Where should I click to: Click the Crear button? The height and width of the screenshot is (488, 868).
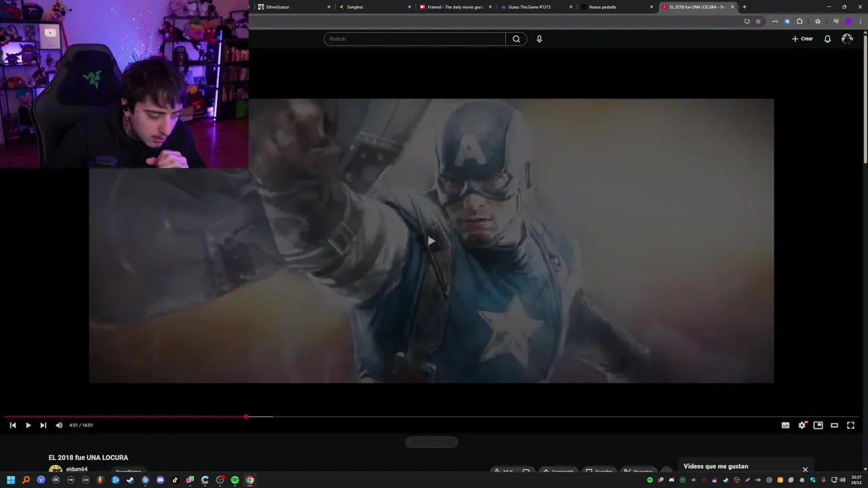(x=802, y=39)
